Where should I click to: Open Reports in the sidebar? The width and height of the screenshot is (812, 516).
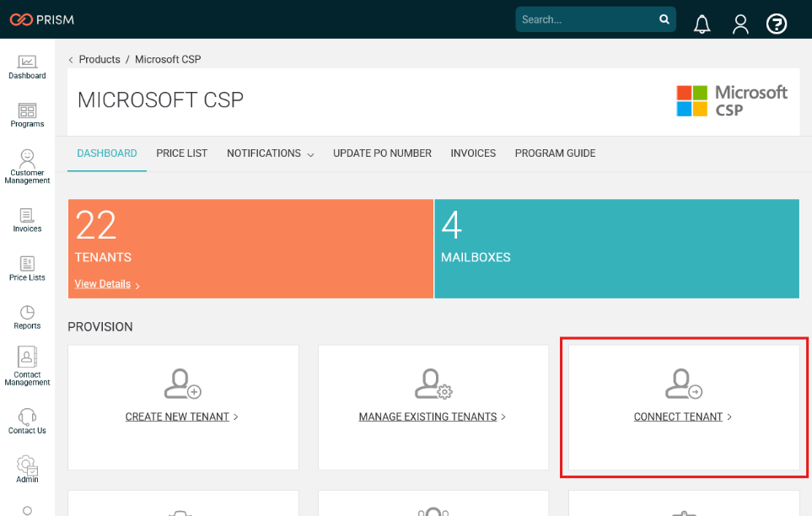[27, 318]
